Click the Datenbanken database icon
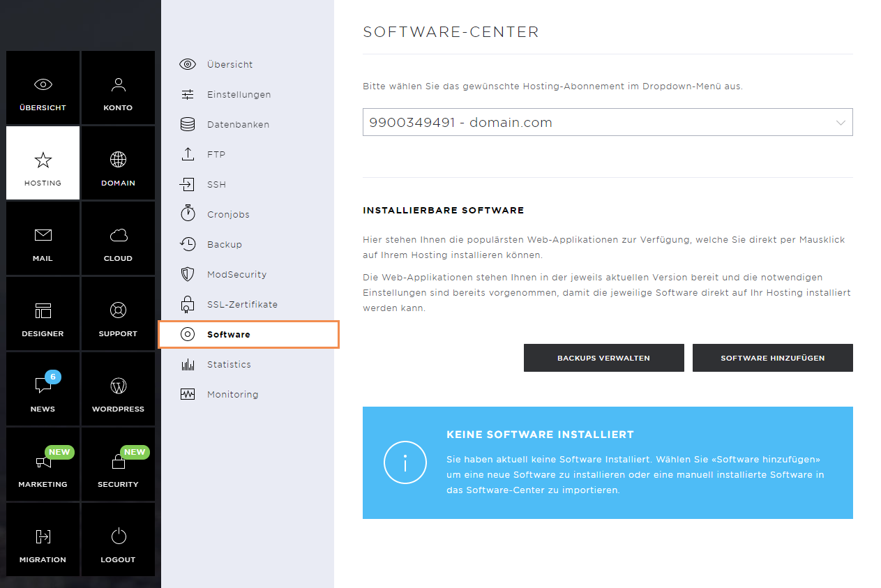The height and width of the screenshot is (588, 881). point(188,124)
